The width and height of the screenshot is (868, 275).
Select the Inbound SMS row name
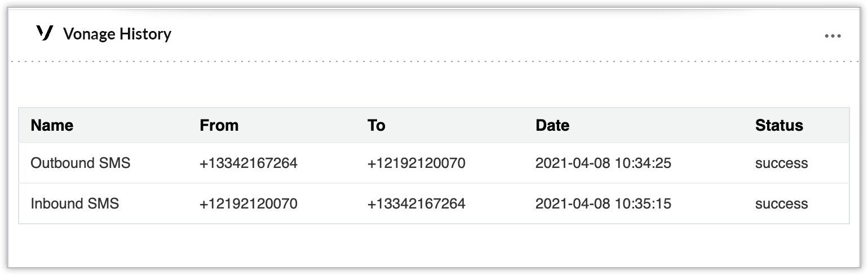click(x=75, y=203)
